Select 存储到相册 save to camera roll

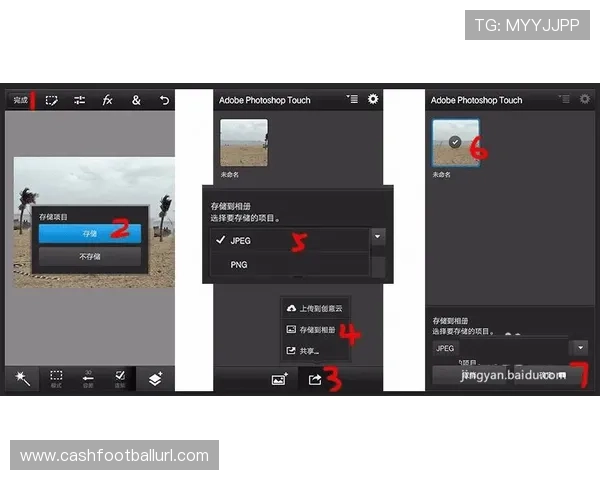315,330
